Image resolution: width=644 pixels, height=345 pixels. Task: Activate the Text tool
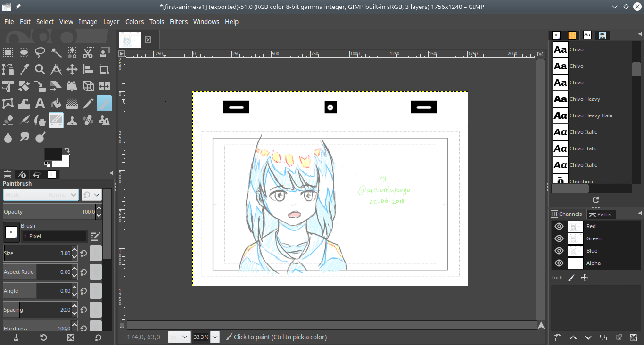click(40, 104)
